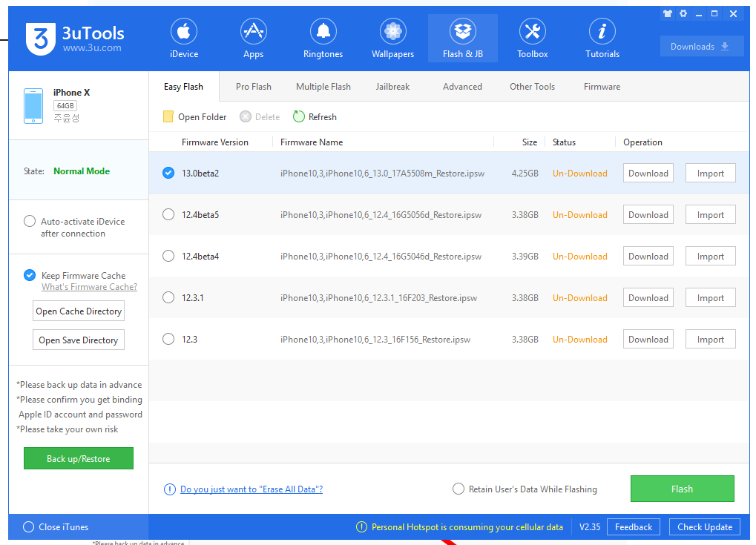Click the Firmware Version column header
Screen dimensions: 756x545
(x=215, y=142)
